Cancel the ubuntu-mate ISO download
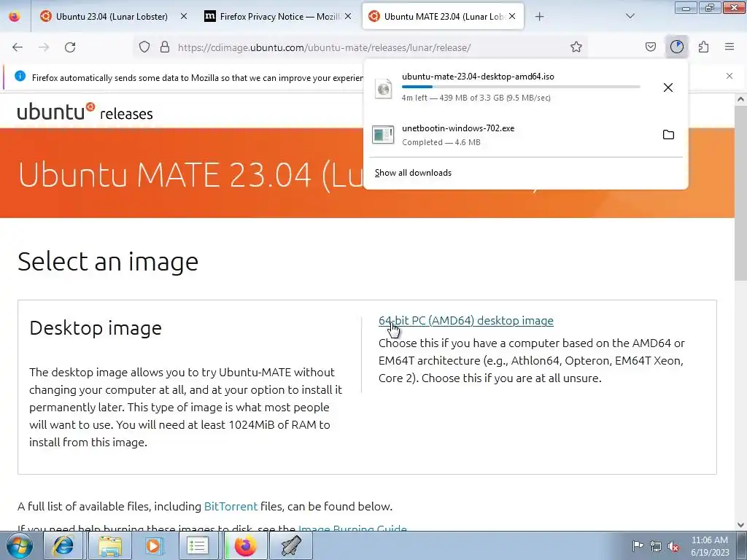Image resolution: width=747 pixels, height=560 pixels. pyautogui.click(x=668, y=87)
